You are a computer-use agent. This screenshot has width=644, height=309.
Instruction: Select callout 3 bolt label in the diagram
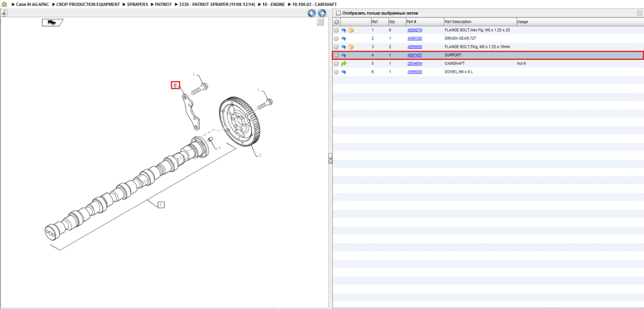coord(193,74)
